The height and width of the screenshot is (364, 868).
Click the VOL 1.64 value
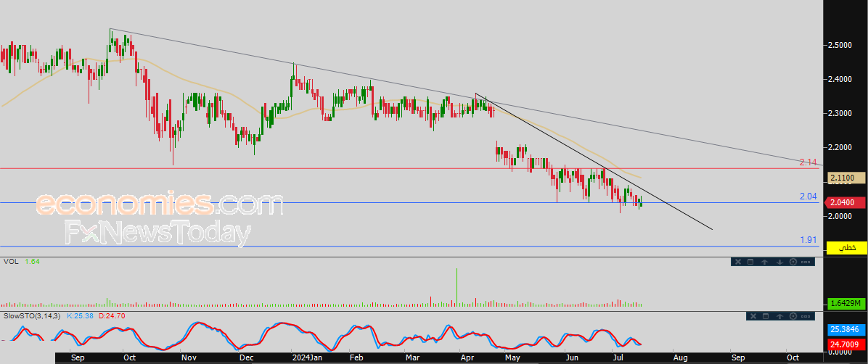[x=33, y=260]
